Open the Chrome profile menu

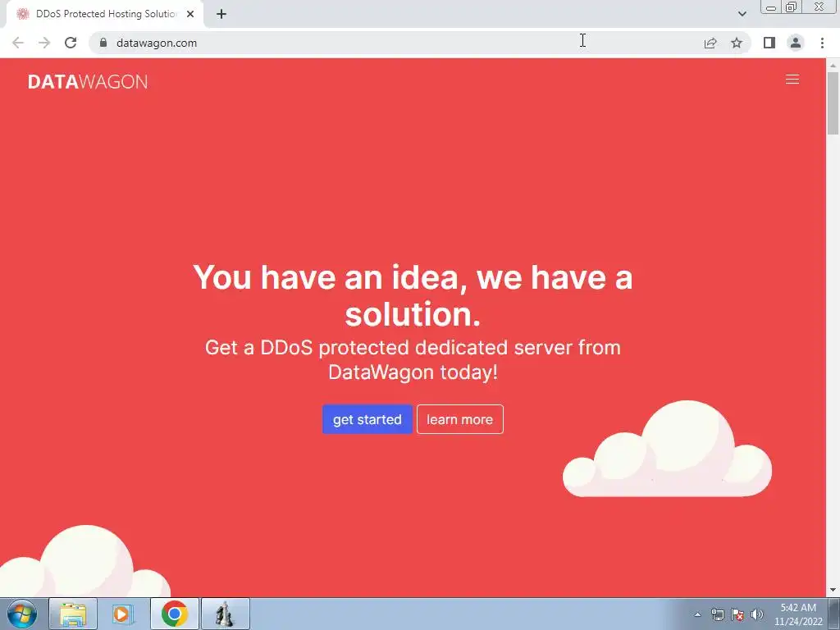[796, 43]
